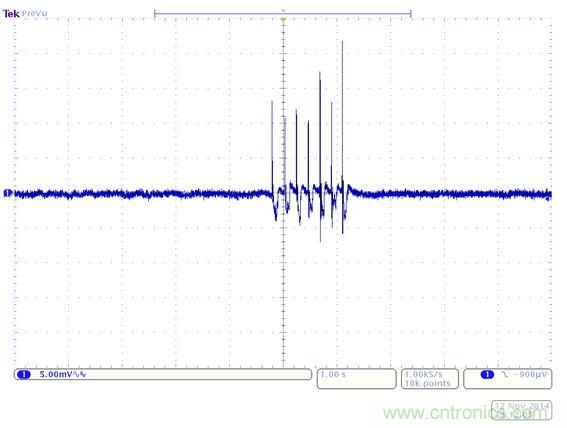The height and width of the screenshot is (428, 567).
Task: Click the 1.00kS/s sample rate readout
Action: click(x=423, y=374)
